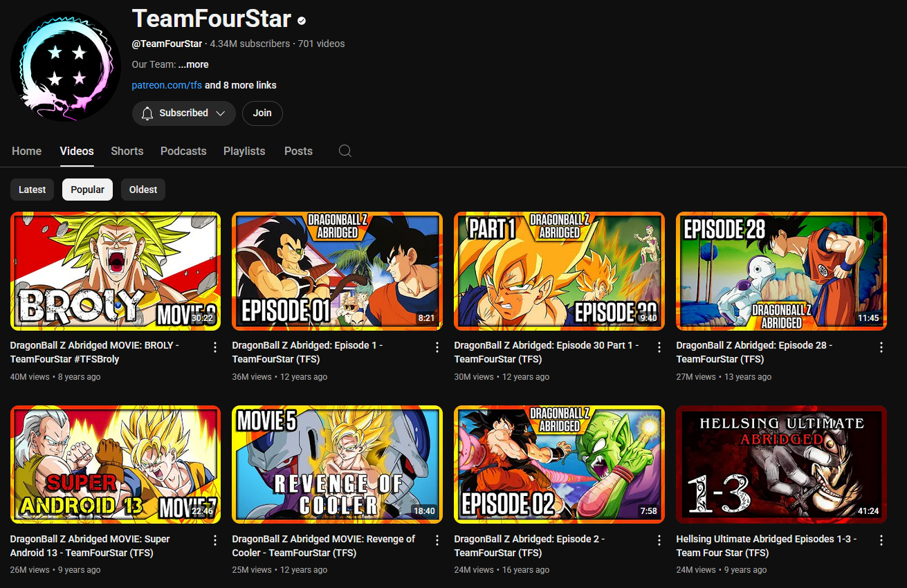The image size is (907, 588).
Task: Click the Join membership button
Action: coord(262,113)
